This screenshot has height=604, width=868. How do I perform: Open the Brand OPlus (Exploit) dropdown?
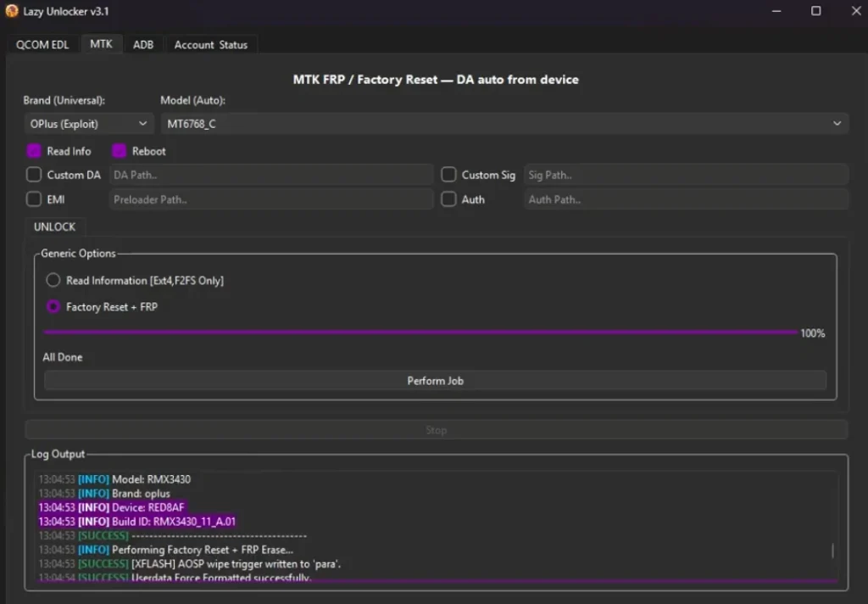(88, 124)
